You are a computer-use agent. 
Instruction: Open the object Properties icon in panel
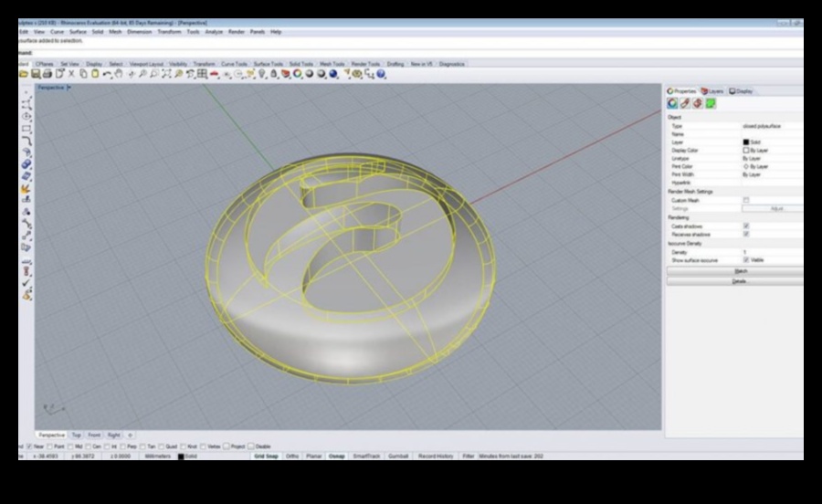(x=672, y=104)
